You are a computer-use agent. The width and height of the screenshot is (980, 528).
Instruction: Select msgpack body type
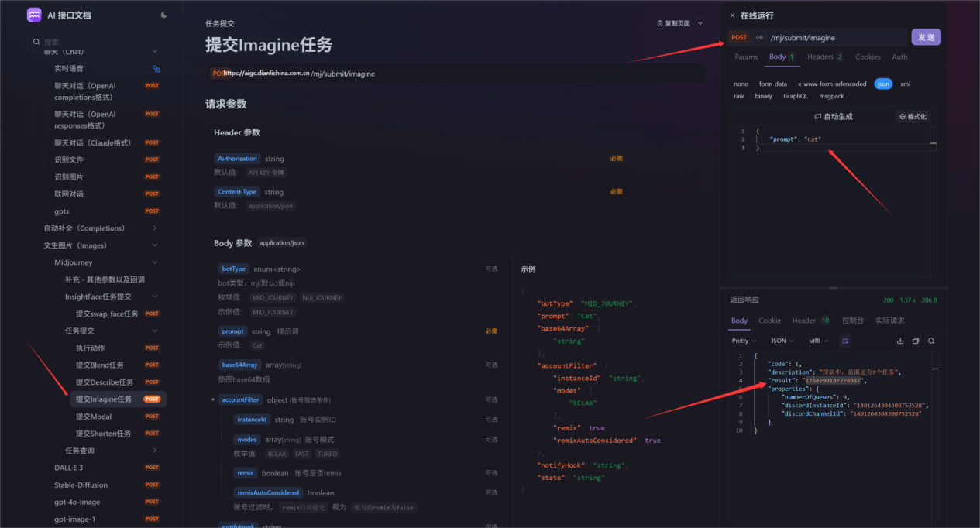point(831,96)
